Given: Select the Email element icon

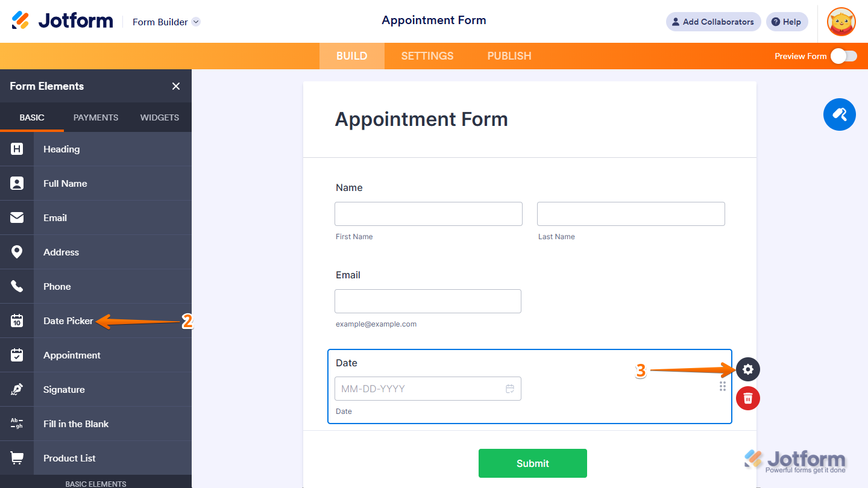Looking at the screenshot, I should click(16, 217).
